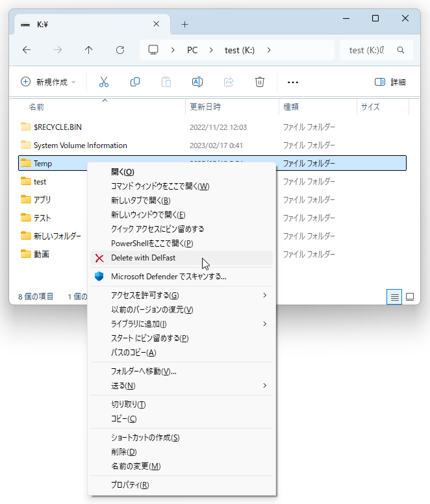
Task: Click PC in the address breadcrumb
Action: (x=192, y=50)
